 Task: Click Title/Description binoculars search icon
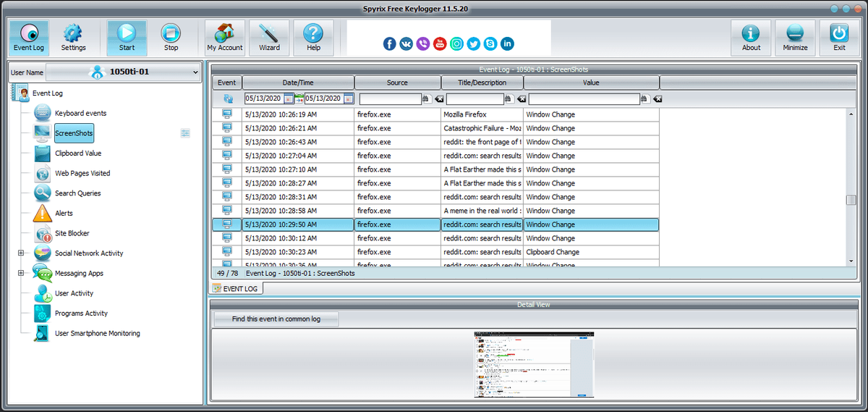(508, 99)
